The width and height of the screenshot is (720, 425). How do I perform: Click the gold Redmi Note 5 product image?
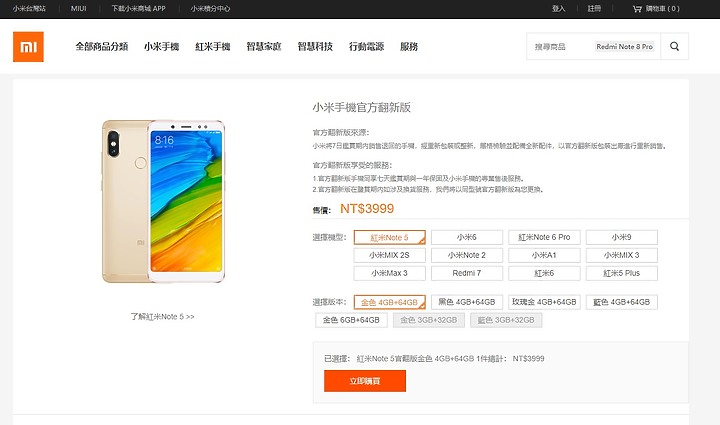(x=163, y=201)
